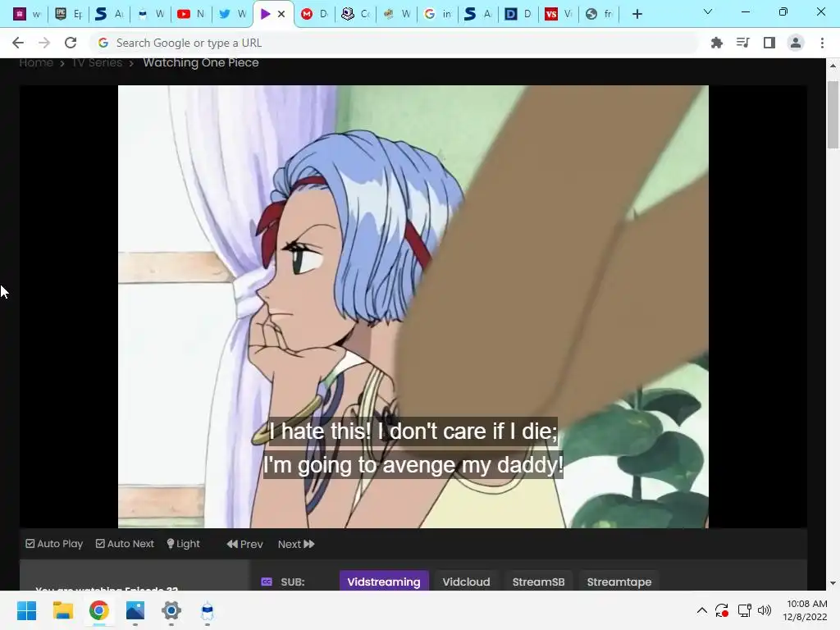Toggle the Auto Next checkbox

[125, 544]
